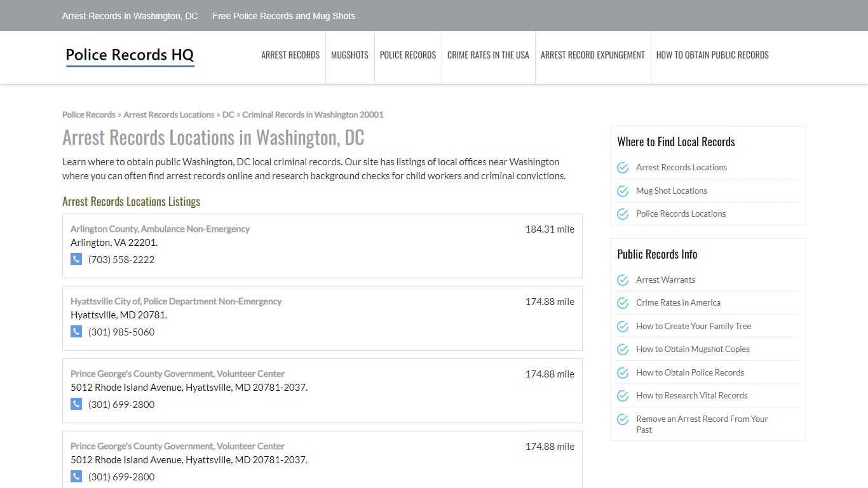Click the check icon next to Crime Rates in America
868x488 pixels.
(x=623, y=303)
